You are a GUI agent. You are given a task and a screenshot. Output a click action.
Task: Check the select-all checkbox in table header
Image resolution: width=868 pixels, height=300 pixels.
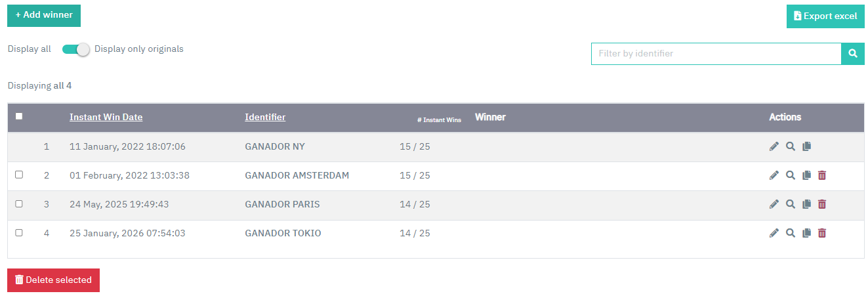19,116
